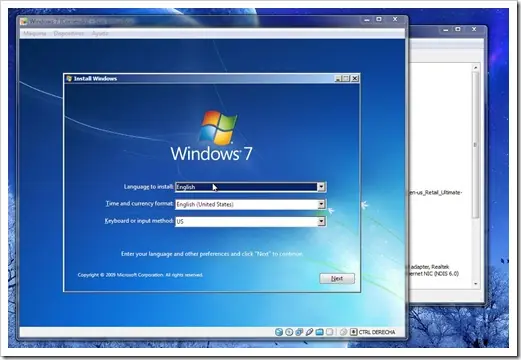Close the Windows 7 virtual machine window
The width and height of the screenshot is (521, 360).
click(395, 19)
